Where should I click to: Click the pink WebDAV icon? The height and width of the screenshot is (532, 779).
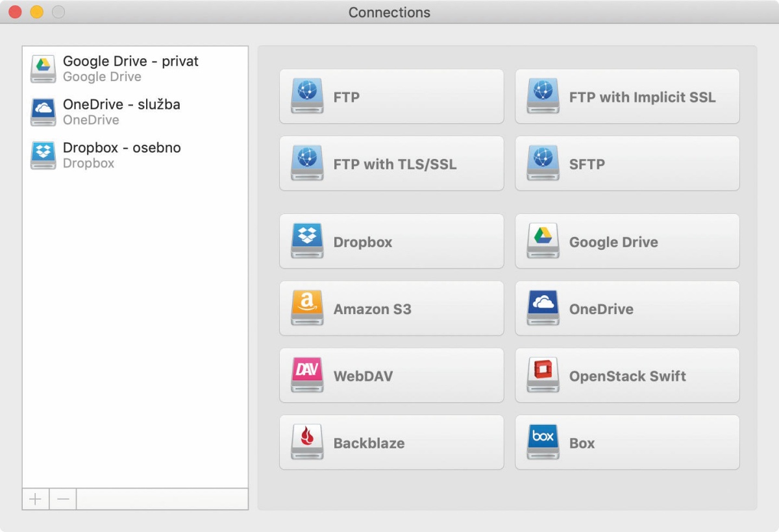click(x=307, y=376)
